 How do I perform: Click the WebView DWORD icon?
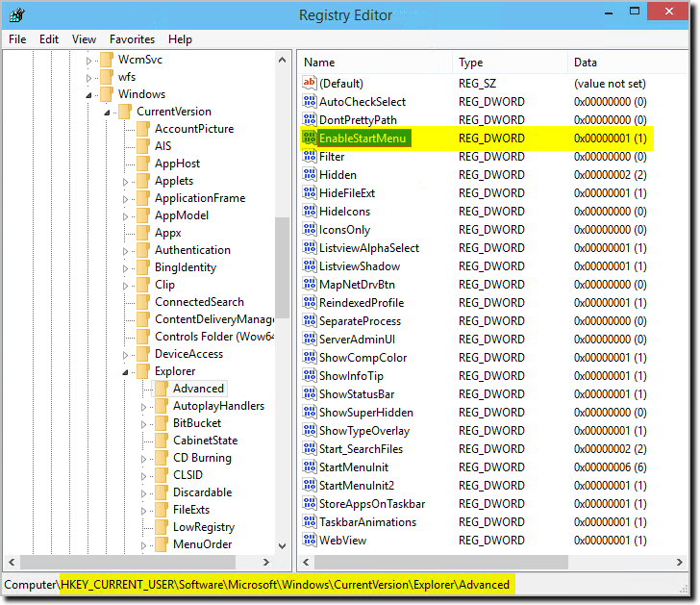tap(309, 541)
